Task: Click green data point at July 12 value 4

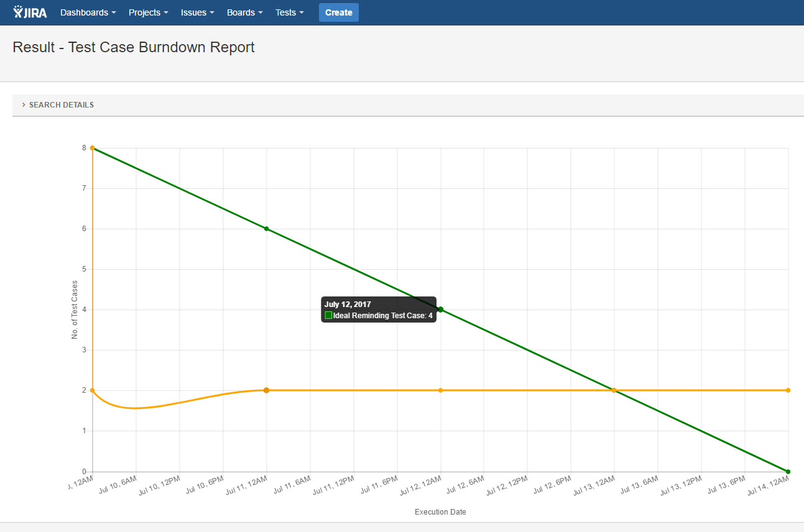Action: point(440,310)
